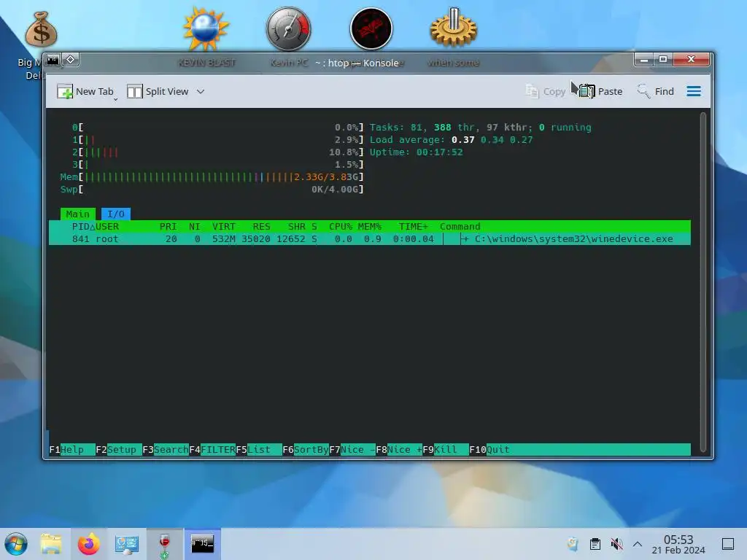Viewport: 747px width, 560px height.
Task: Open the Konsole hamburger menu
Action: tap(694, 91)
